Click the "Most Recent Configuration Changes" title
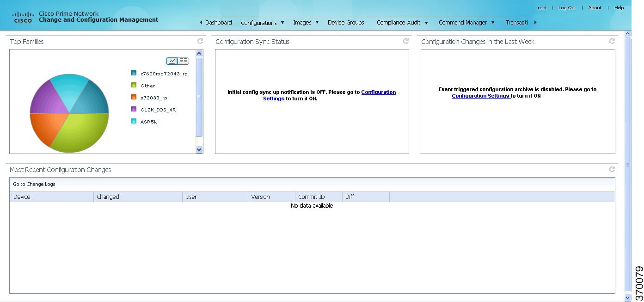Screen dimensions: 644x302 coord(61,170)
